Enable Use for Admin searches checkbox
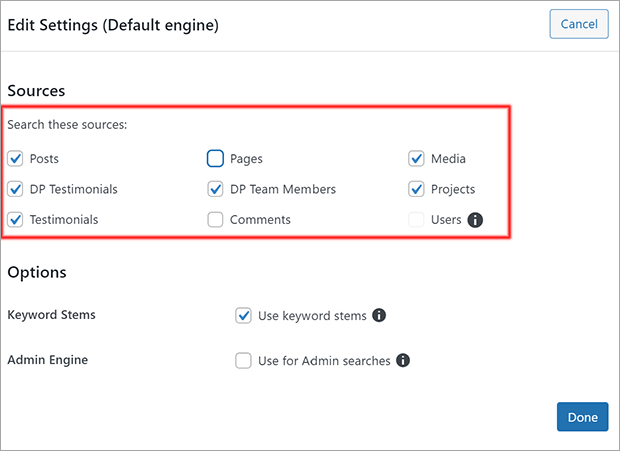The image size is (620, 451). [x=243, y=360]
